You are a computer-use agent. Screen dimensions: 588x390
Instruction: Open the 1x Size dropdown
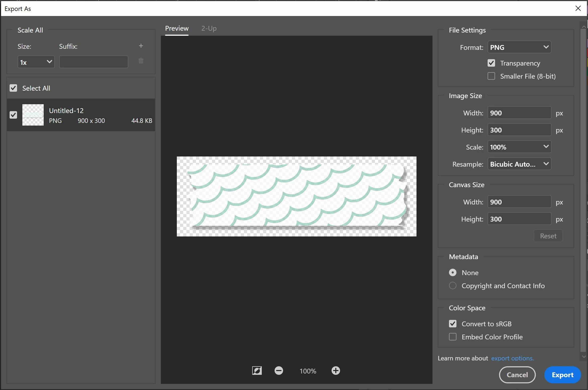(36, 62)
